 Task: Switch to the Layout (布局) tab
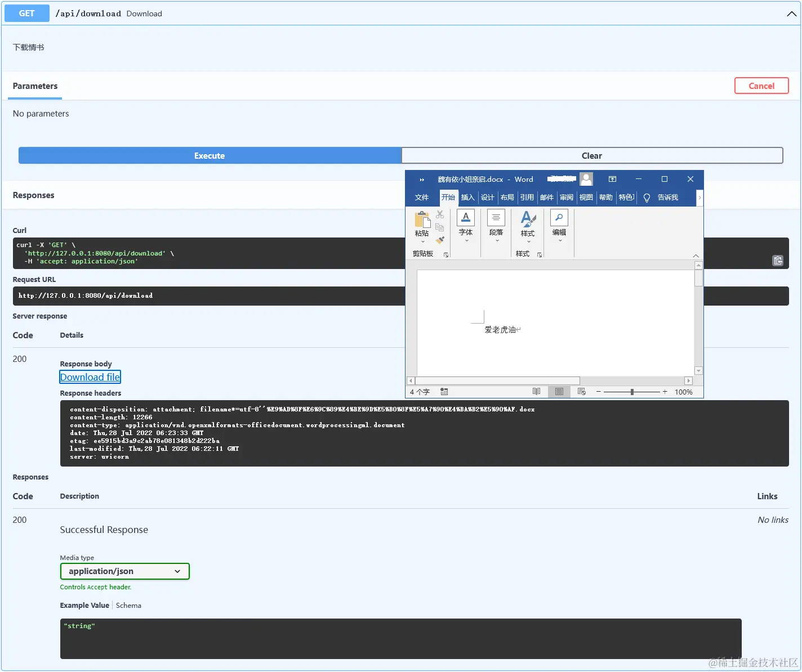click(x=507, y=198)
